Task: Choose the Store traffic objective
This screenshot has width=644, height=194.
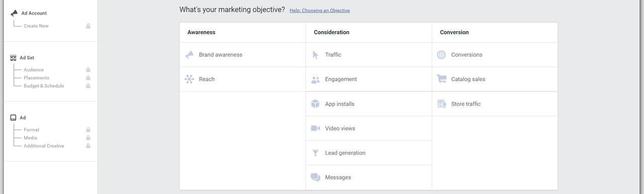Action: [495, 104]
